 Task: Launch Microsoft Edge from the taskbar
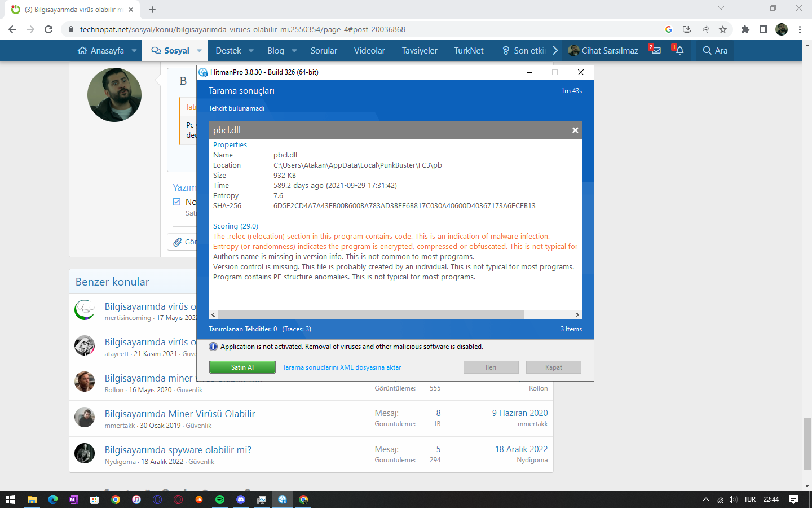[53, 500]
